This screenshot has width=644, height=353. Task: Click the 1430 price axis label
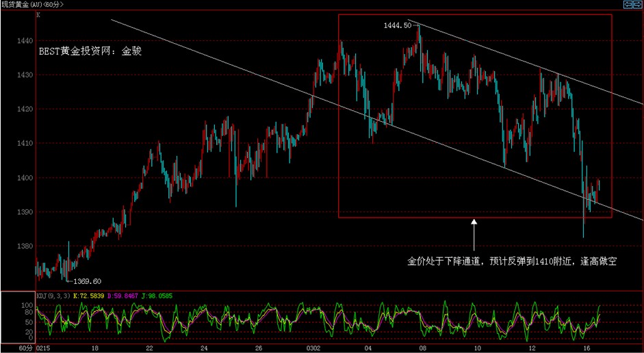[25, 75]
